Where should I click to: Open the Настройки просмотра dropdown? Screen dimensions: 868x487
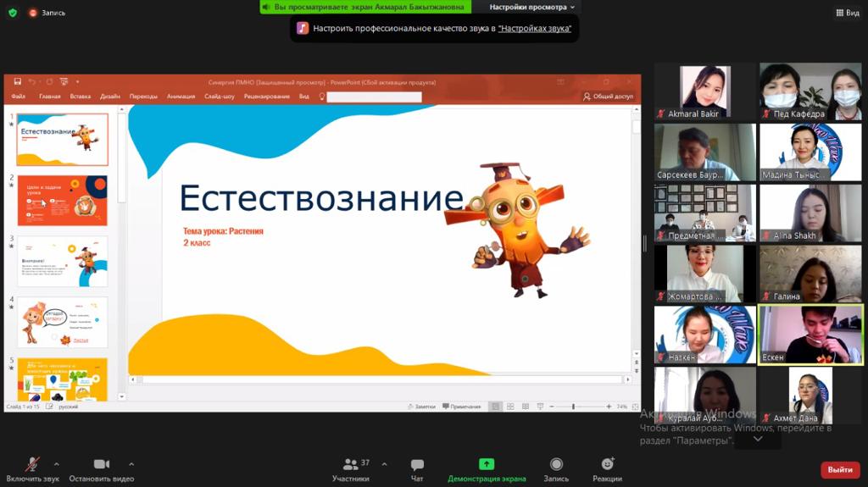[x=531, y=7]
